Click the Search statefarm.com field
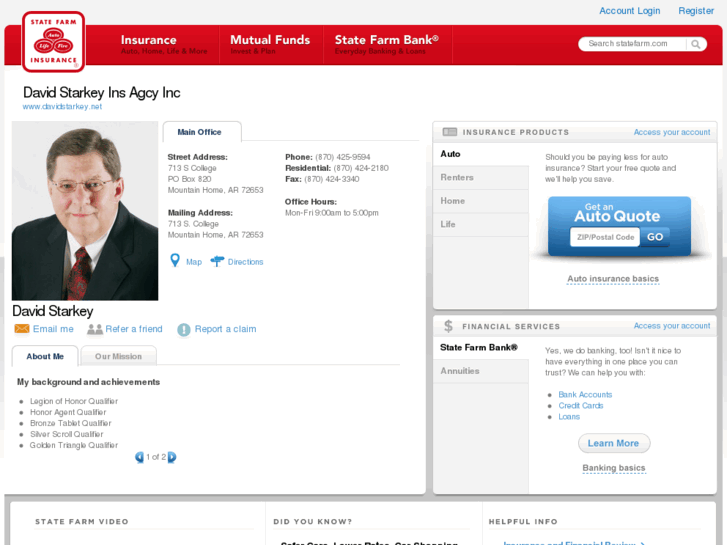This screenshot has width=727, height=545. click(632, 44)
